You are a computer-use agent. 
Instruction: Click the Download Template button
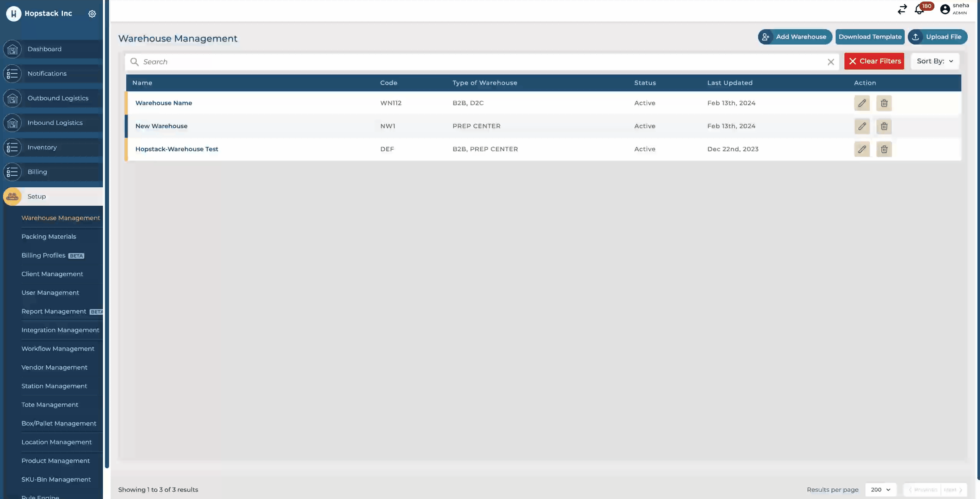click(870, 37)
